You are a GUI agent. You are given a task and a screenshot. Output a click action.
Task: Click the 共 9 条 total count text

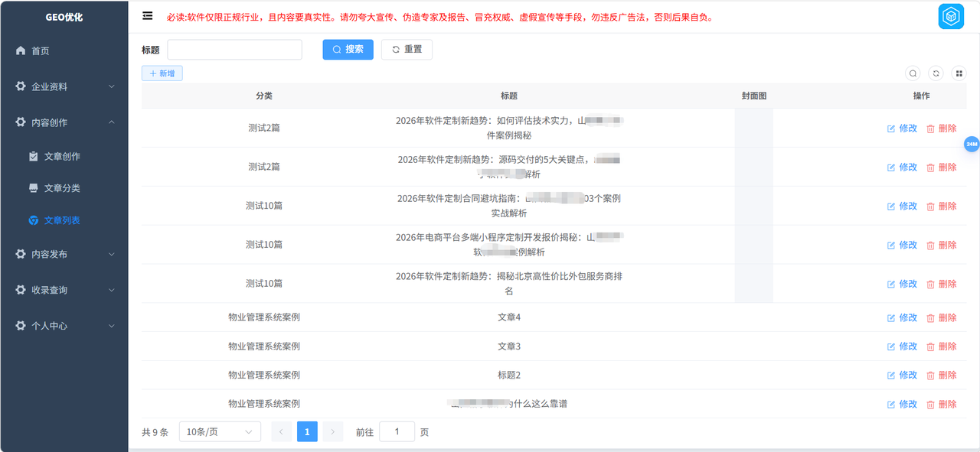[155, 432]
